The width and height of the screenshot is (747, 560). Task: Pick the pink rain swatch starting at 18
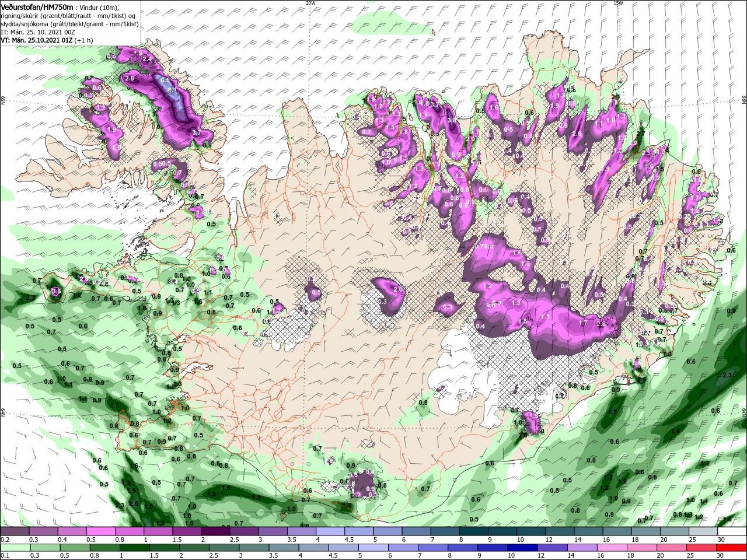pyautogui.click(x=642, y=548)
